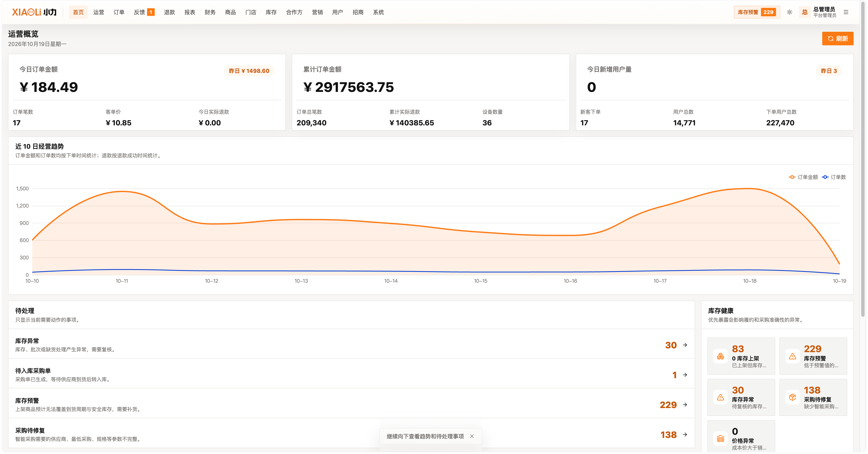Click the 库存预警 229 header button
The height and width of the screenshot is (454, 868).
[757, 12]
